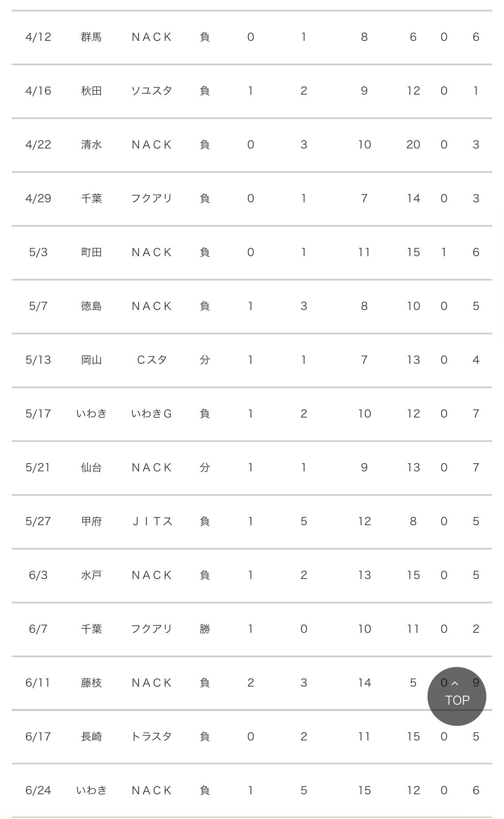Tap opponent 仙台 in the 5/21 row
The image size is (504, 819).
(91, 467)
